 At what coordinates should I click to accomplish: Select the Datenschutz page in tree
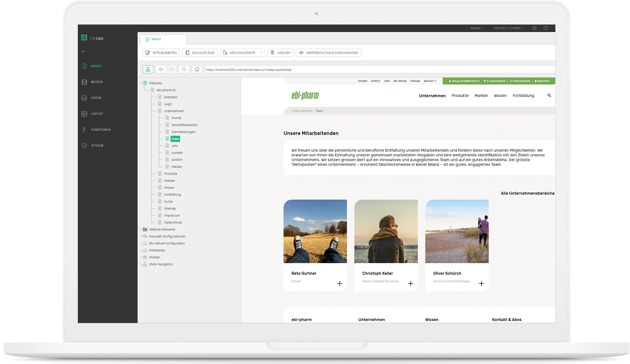[x=173, y=222]
